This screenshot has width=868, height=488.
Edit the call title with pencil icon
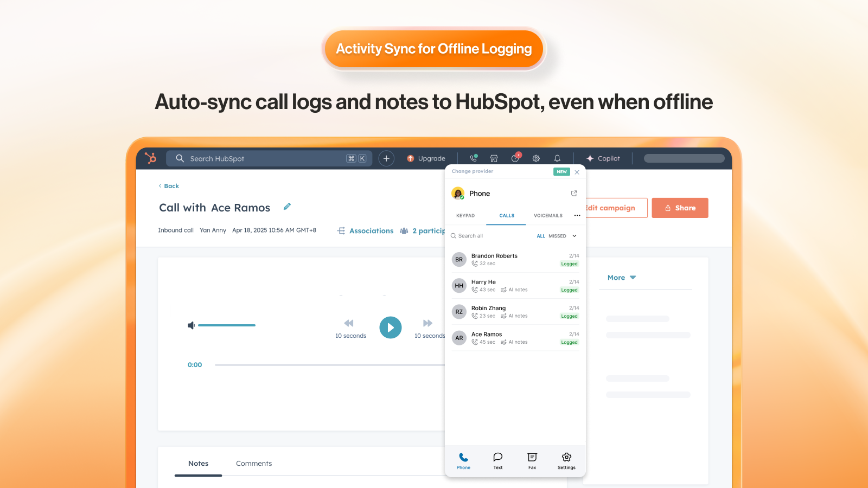pyautogui.click(x=287, y=207)
